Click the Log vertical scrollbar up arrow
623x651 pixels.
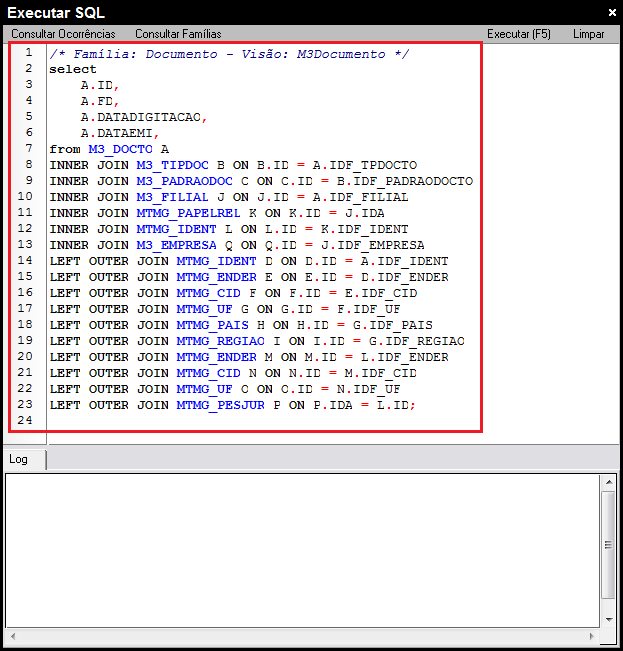tap(609, 482)
